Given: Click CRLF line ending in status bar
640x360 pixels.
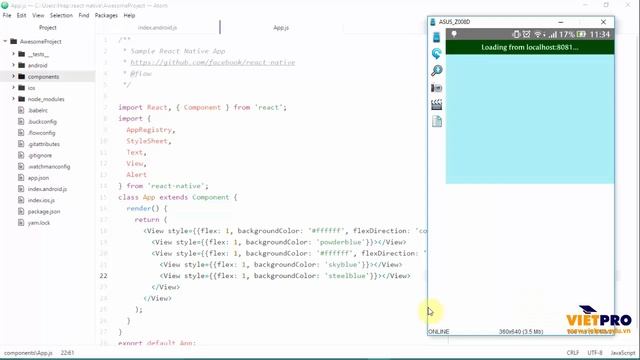Looking at the screenshot, I should click(573, 353).
